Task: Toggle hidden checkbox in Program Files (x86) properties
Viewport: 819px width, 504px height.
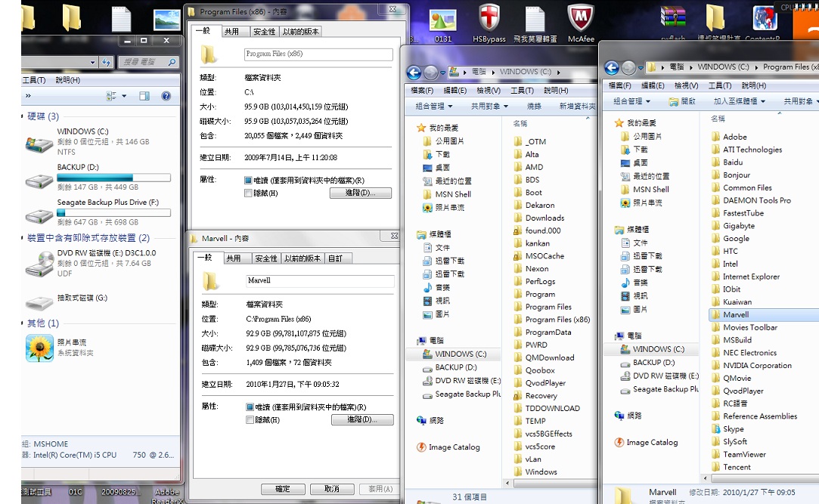Action: (248, 193)
